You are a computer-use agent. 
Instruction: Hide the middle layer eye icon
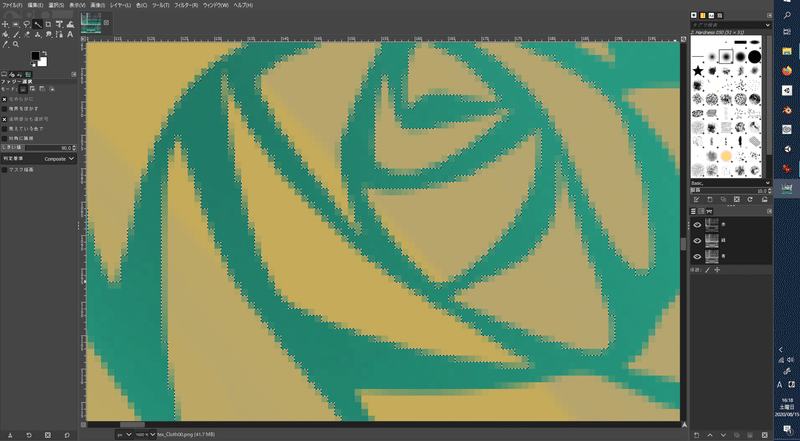[697, 240]
